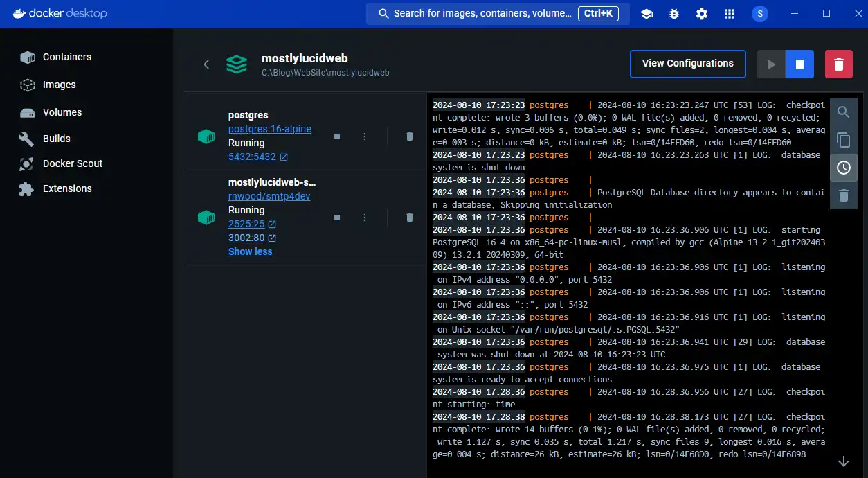Image resolution: width=868 pixels, height=478 pixels.
Task: Stop the mostlylucidweb-s container
Action: pyautogui.click(x=337, y=218)
